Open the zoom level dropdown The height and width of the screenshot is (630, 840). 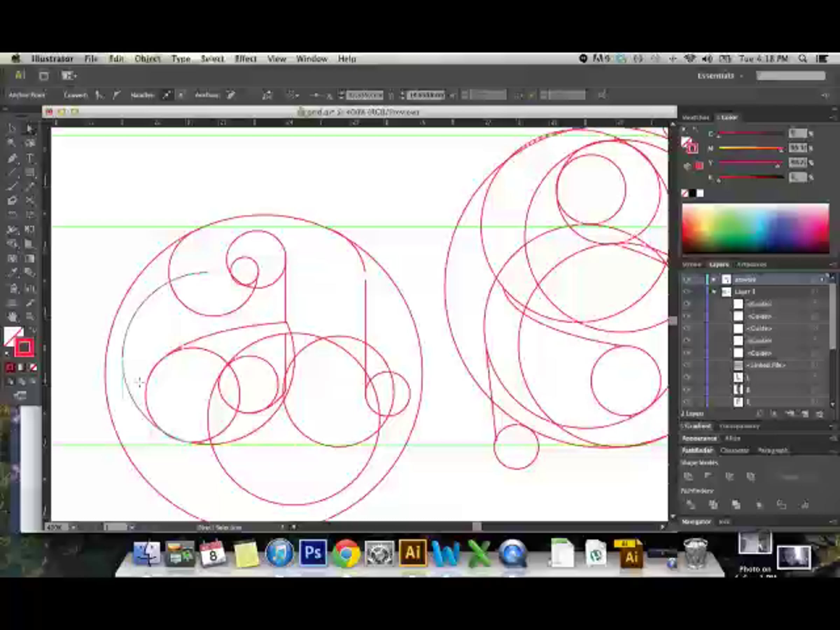click(73, 527)
